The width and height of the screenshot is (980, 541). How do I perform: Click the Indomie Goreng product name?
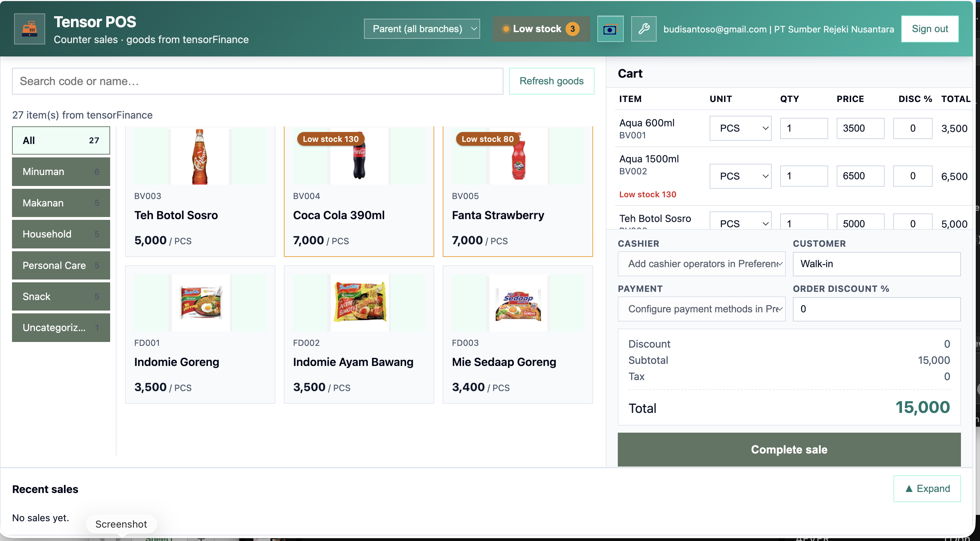(177, 362)
